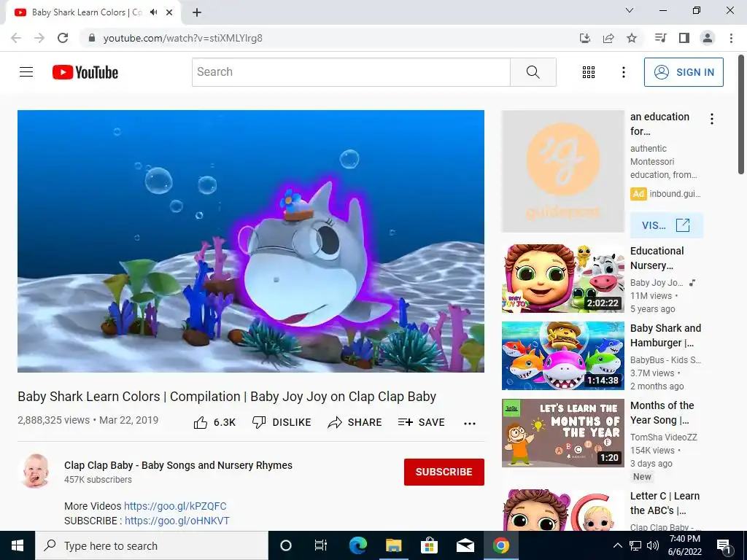Click the TomSha VideoZZ channel name

pos(664,437)
